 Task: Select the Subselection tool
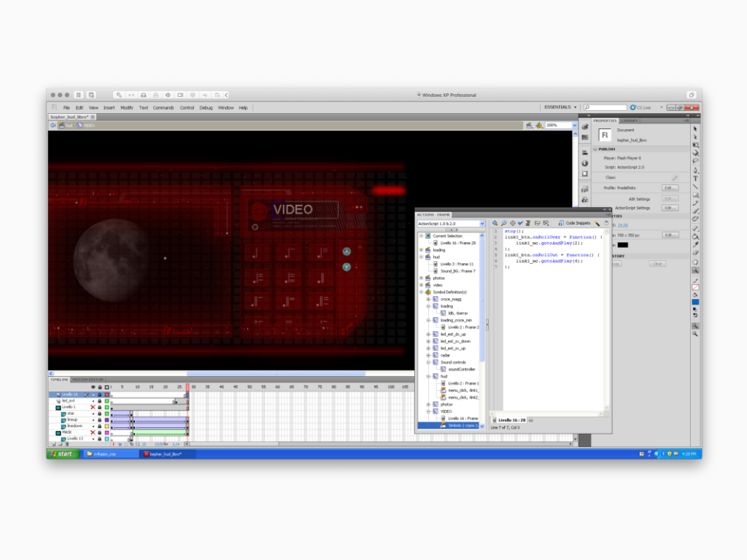(695, 137)
